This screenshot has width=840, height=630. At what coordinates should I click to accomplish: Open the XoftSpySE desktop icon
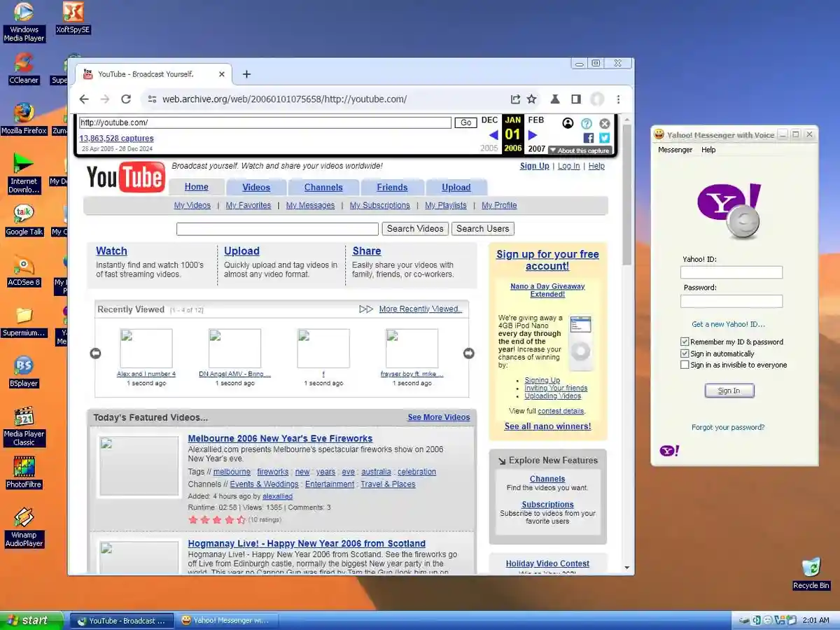pos(73,18)
